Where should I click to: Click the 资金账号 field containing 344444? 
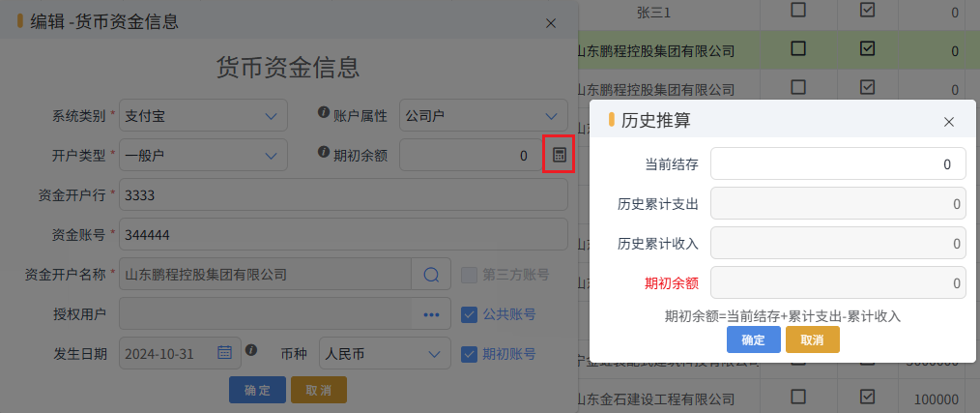click(x=343, y=235)
